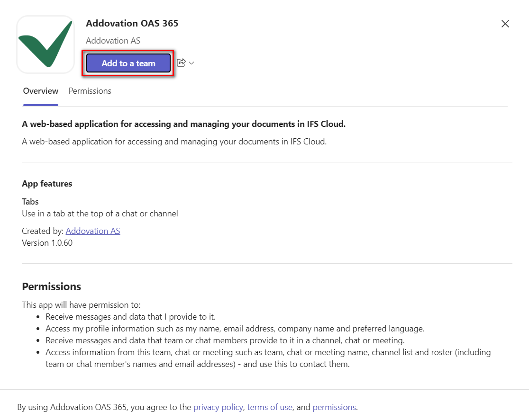Select the Tabs feature label
529x420 pixels.
click(x=30, y=202)
